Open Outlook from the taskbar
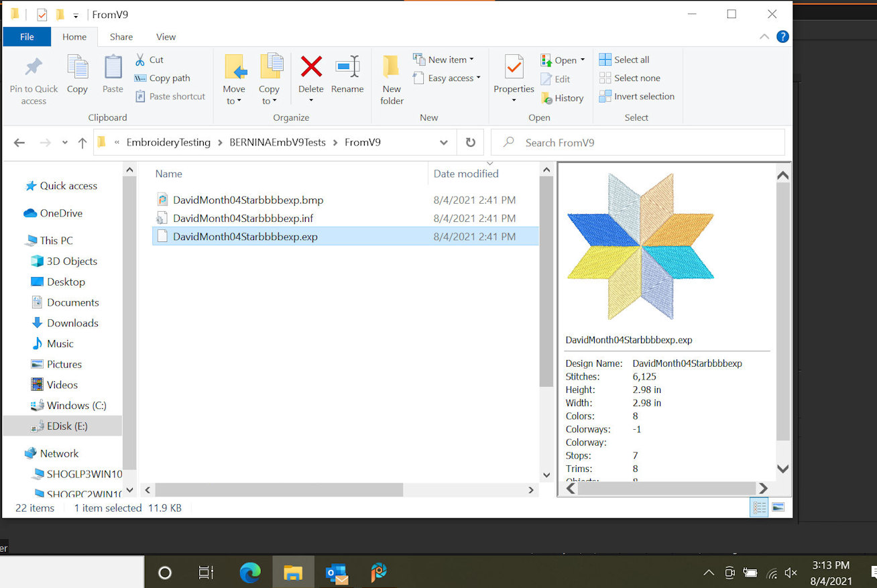This screenshot has height=588, width=877. [x=337, y=573]
